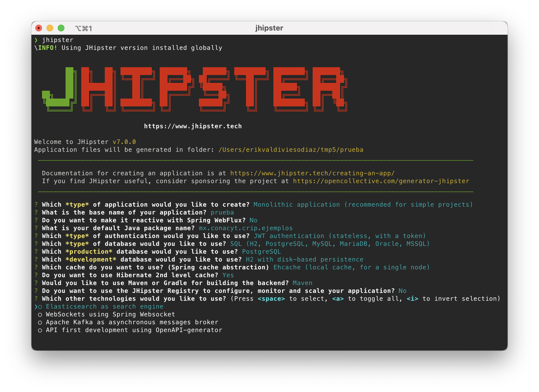Click the v7.0.0 version text
Image resolution: width=539 pixels, height=392 pixels.
124,142
